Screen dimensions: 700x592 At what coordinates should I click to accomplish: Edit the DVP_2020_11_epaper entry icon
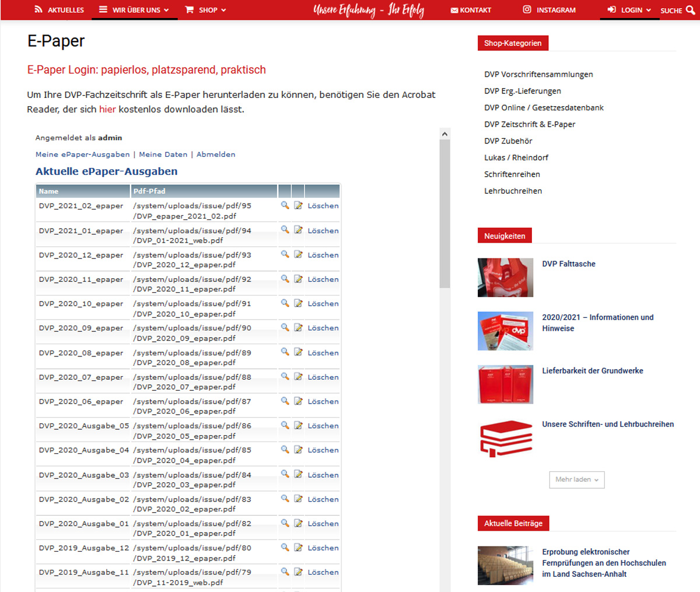tap(298, 279)
